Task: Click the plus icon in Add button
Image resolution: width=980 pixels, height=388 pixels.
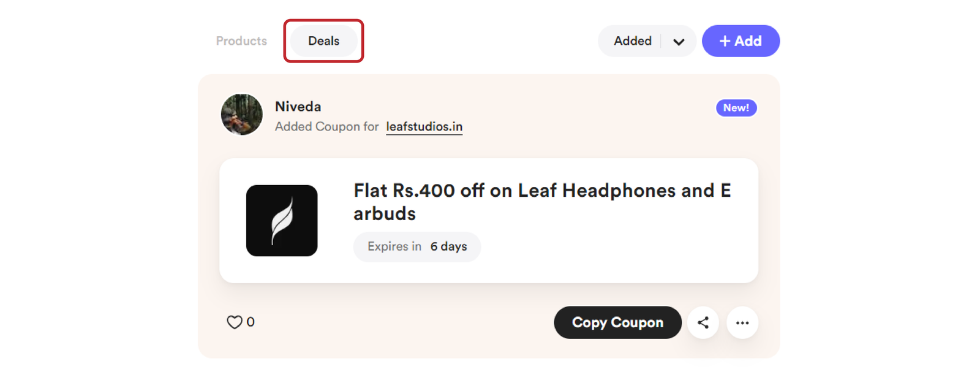Action: coord(725,41)
